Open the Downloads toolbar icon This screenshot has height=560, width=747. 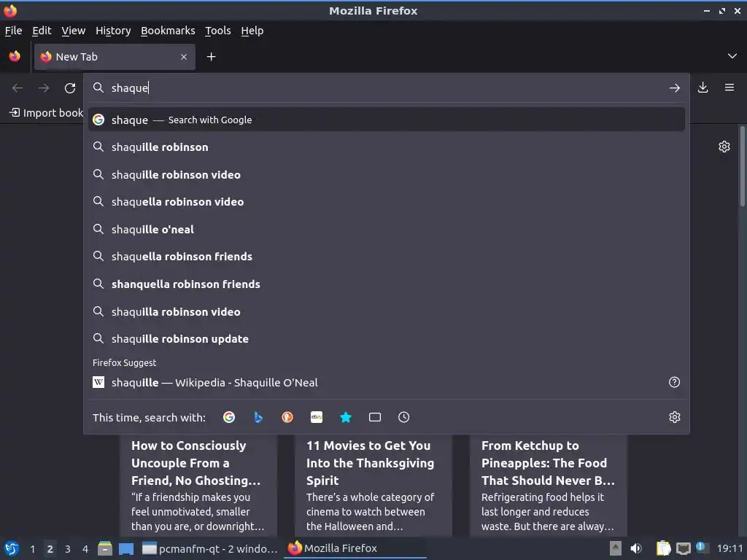[703, 87]
